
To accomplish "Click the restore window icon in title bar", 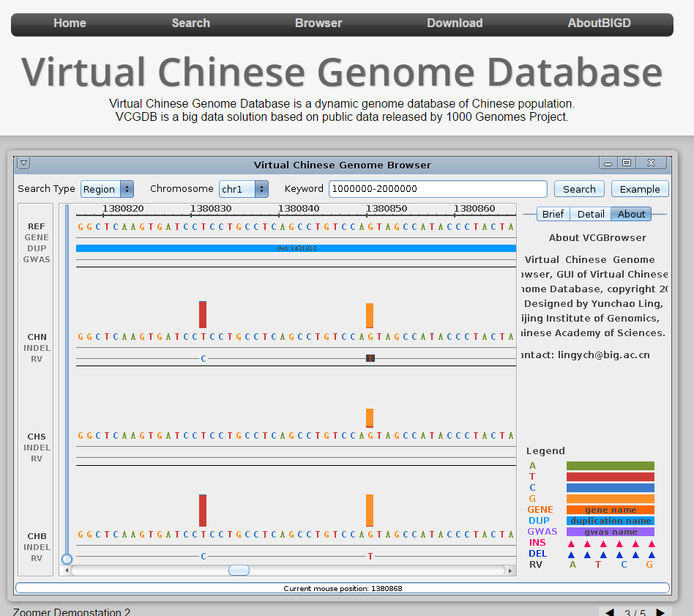I will tap(627, 163).
